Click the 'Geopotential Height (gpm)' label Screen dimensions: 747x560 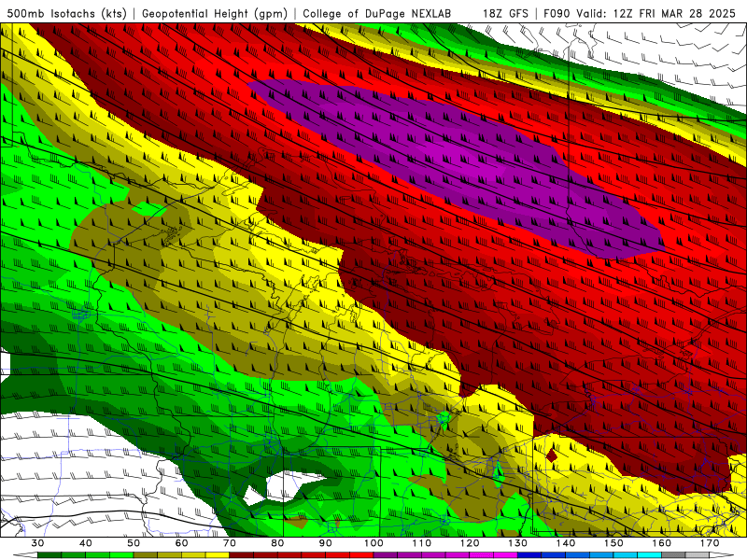tap(215, 14)
